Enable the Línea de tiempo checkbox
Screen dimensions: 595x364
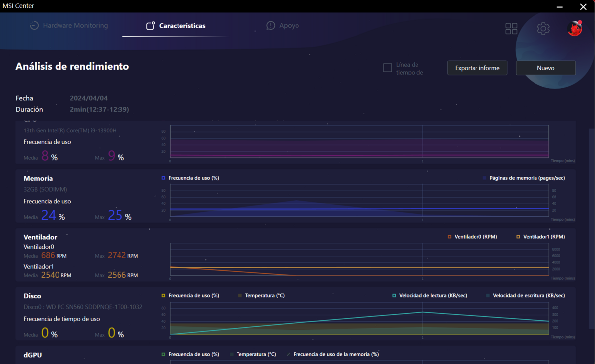coord(388,68)
